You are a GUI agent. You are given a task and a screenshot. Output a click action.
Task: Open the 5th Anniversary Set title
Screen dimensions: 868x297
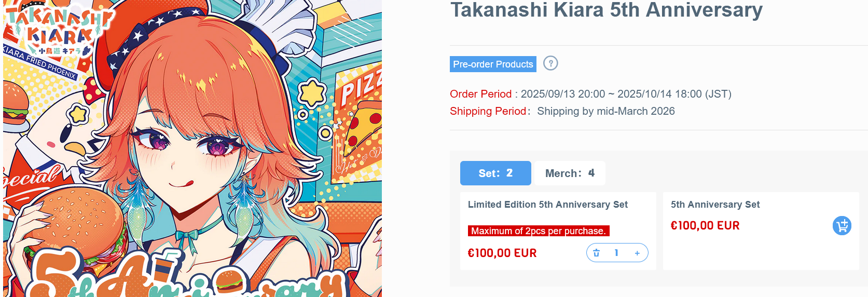(715, 205)
